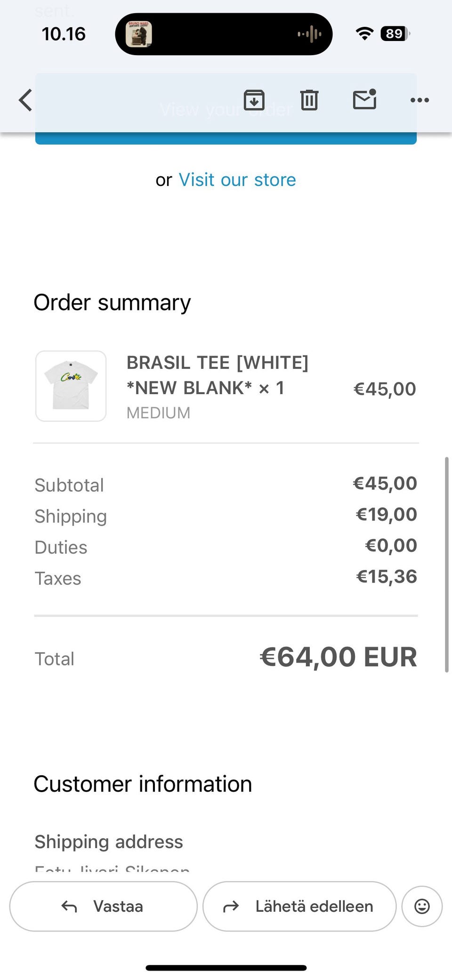Tap the 10.16 clock in status bar
The width and height of the screenshot is (452, 980).
[64, 34]
